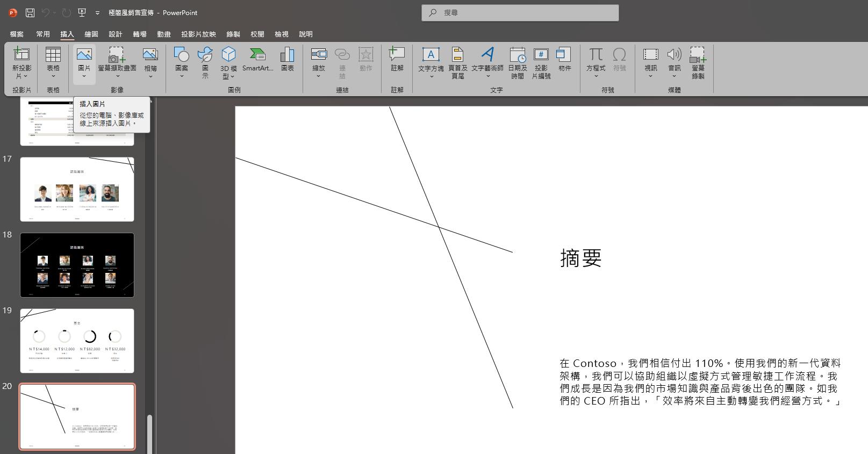Click the Start From Beginning presentation icon
Image resolution: width=868 pixels, height=454 pixels.
82,12
